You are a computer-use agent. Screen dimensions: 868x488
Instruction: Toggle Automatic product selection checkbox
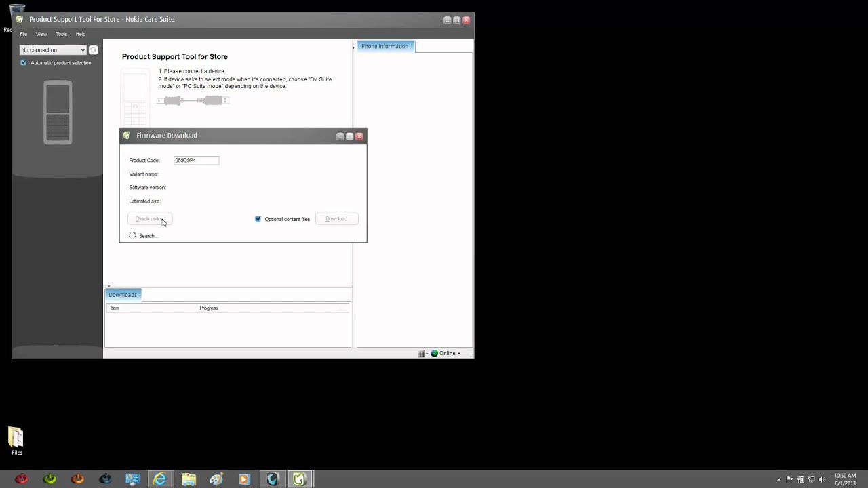click(x=24, y=63)
